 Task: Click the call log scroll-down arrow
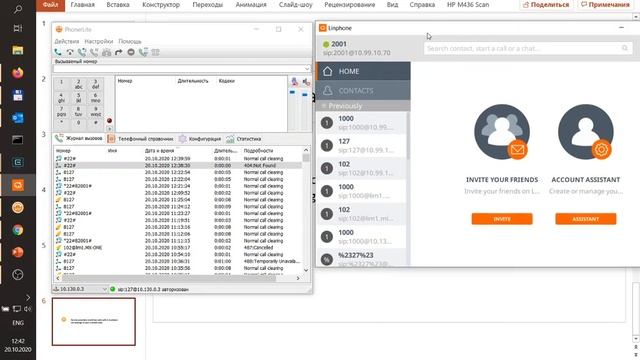(306, 270)
